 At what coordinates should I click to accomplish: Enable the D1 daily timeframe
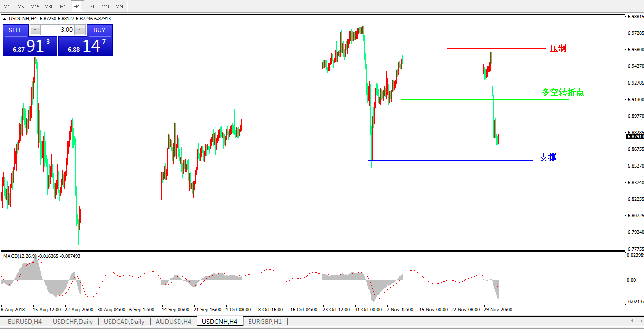click(91, 6)
